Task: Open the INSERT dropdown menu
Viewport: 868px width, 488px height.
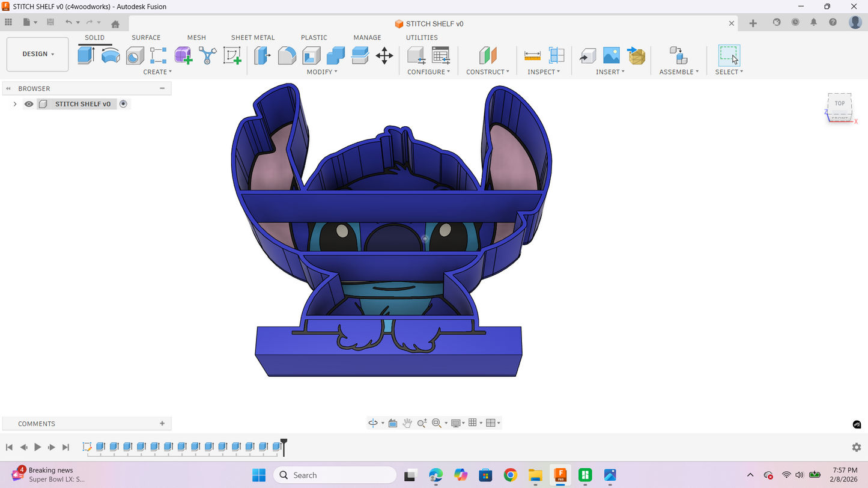Action: (x=610, y=72)
